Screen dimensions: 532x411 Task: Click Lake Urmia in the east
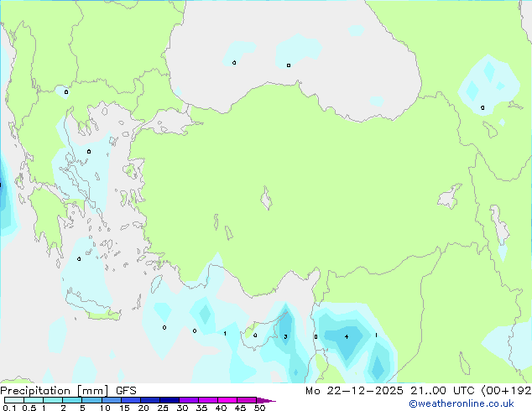tap(500, 226)
